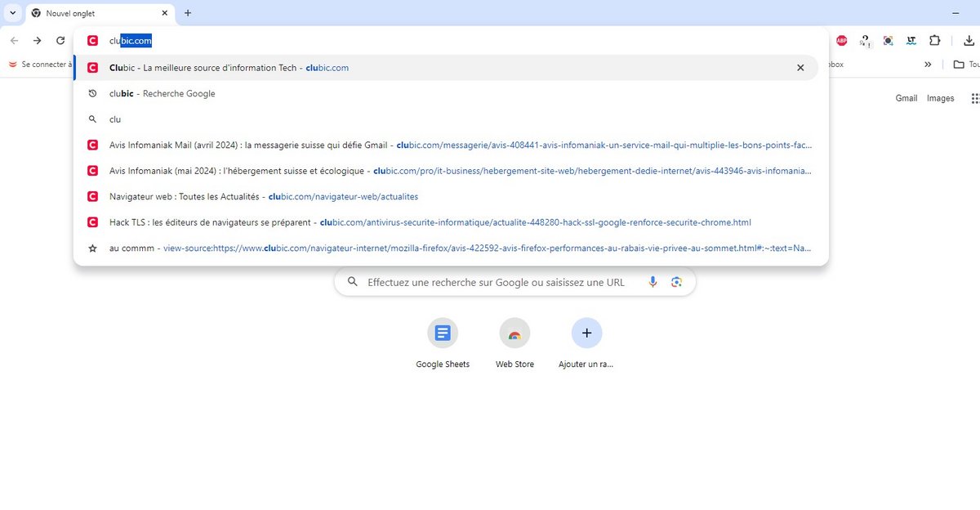This screenshot has height=510, width=980.
Task: Open the Extensions puzzle-piece menu
Action: click(x=935, y=41)
